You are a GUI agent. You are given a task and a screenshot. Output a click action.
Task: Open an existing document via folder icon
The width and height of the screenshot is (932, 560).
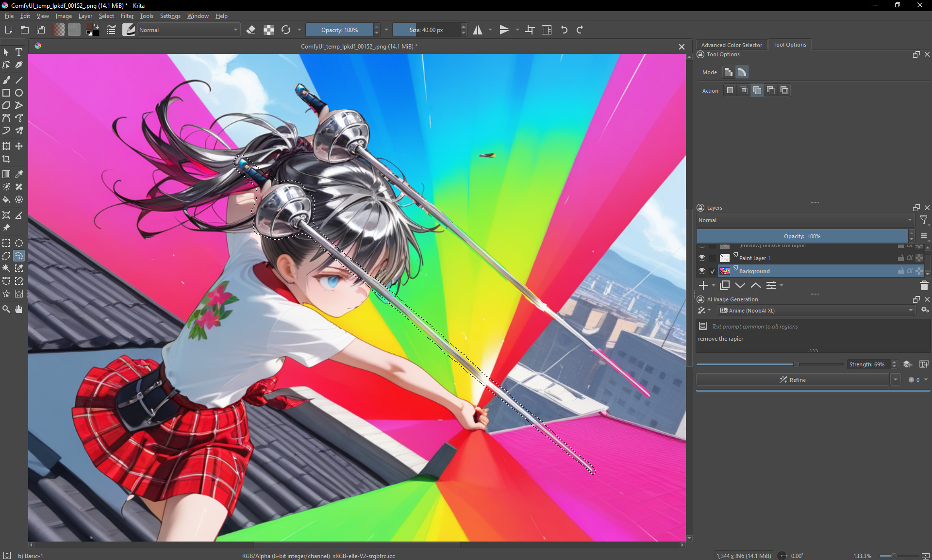tap(25, 30)
